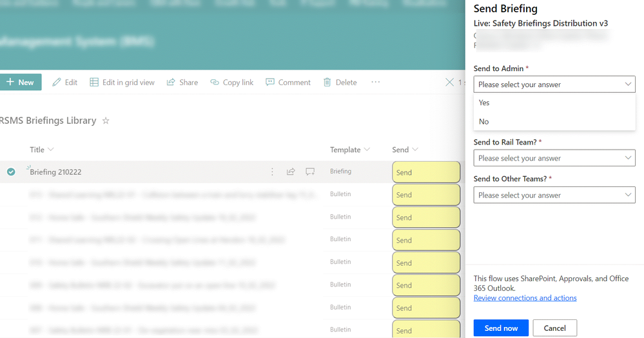The image size is (644, 338).
Task: Open Edit in grid view
Action: tap(122, 82)
